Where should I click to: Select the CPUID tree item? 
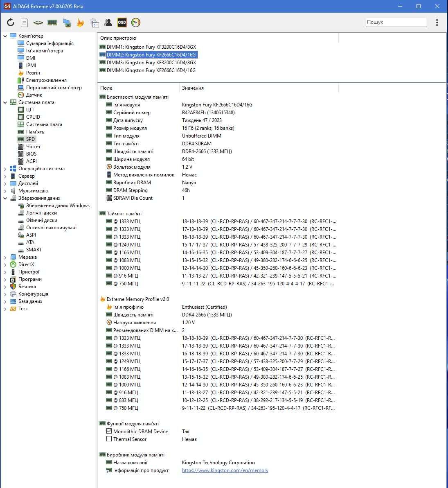click(x=33, y=117)
